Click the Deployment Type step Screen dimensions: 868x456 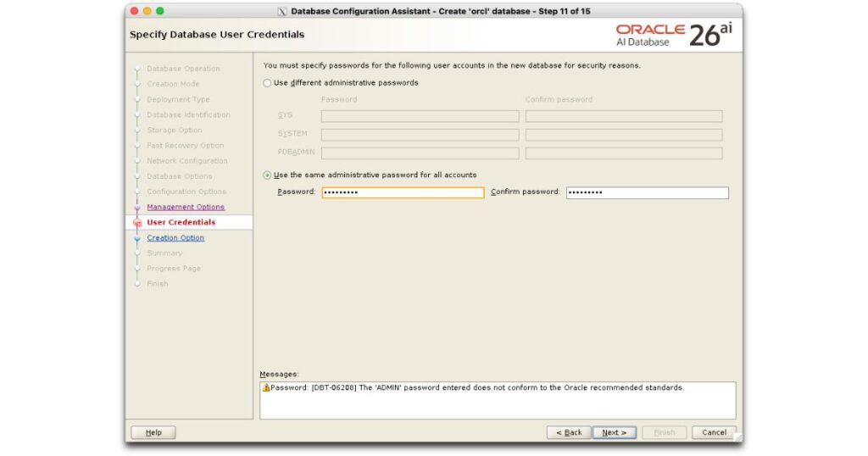pos(178,100)
